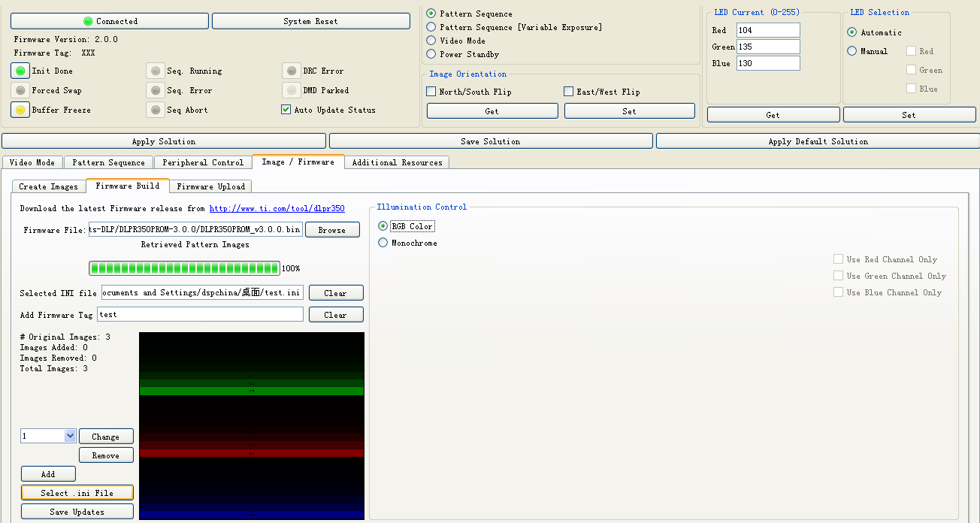Click the Seq. Running status indicator

[156, 71]
